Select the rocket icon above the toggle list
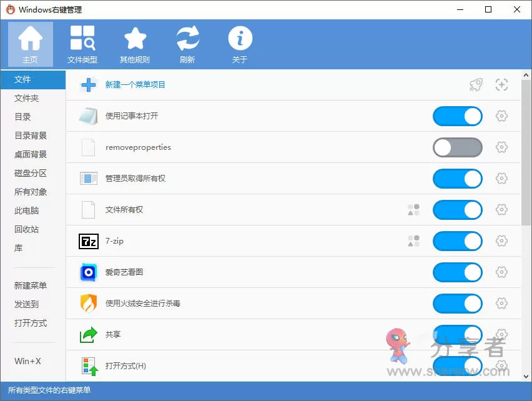This screenshot has width=532, height=401. pos(475,85)
